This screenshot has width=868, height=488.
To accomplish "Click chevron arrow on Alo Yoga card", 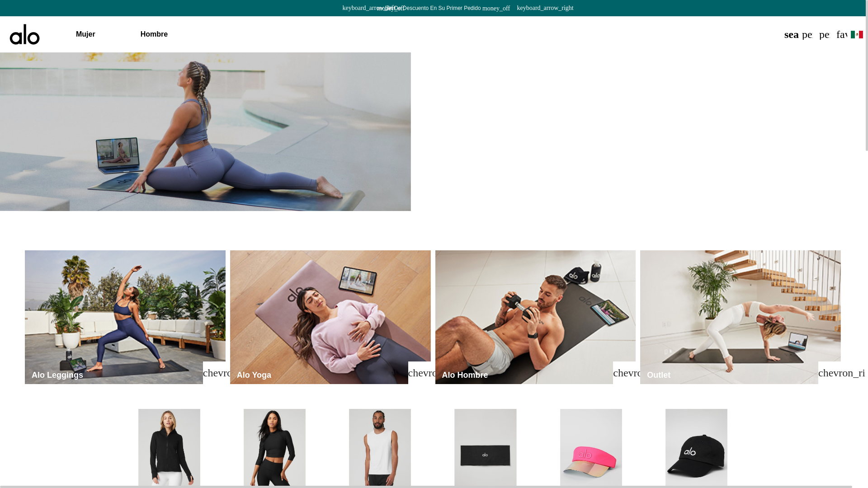I will 420,373.
